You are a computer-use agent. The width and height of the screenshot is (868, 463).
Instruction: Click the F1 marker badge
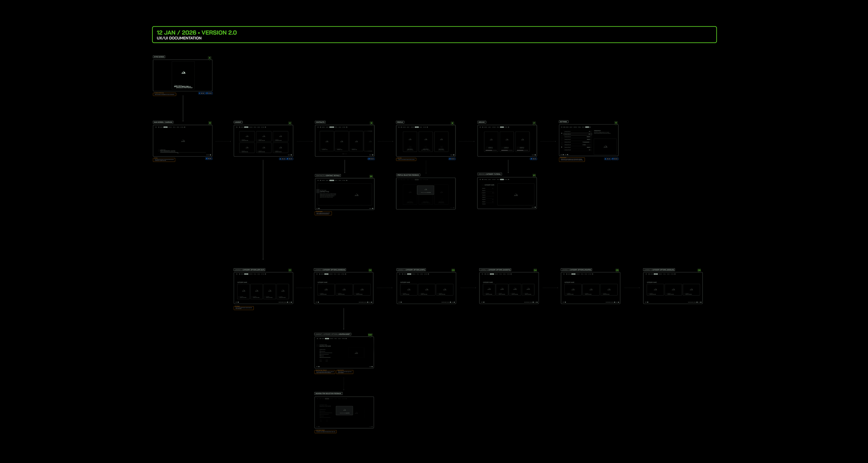534,175
